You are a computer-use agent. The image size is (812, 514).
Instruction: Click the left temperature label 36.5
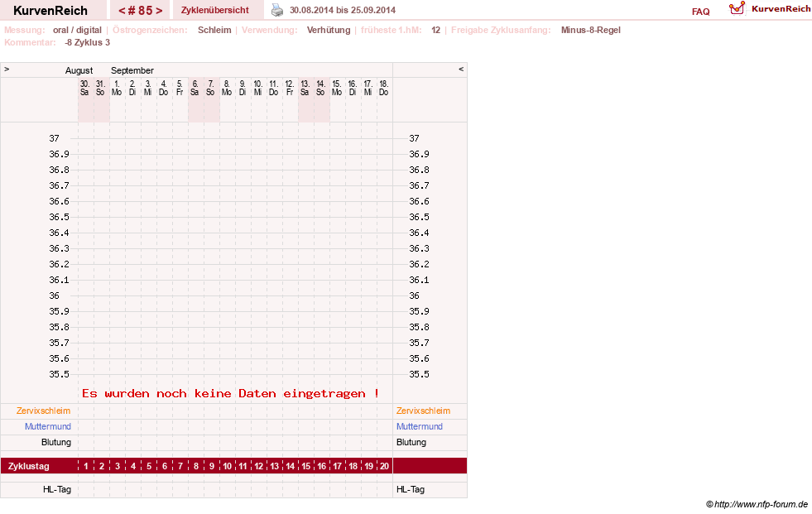tap(59, 217)
